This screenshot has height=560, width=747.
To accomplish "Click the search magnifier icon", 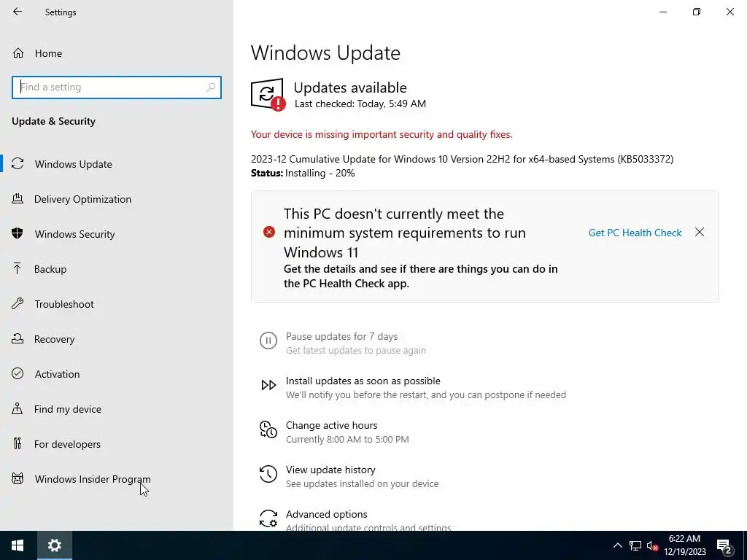I will tap(211, 87).
